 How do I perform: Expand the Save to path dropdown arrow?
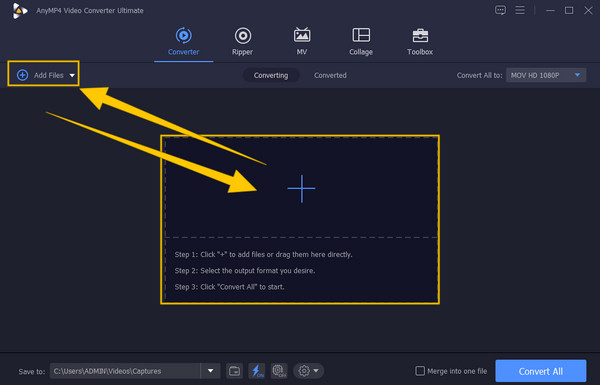point(210,371)
